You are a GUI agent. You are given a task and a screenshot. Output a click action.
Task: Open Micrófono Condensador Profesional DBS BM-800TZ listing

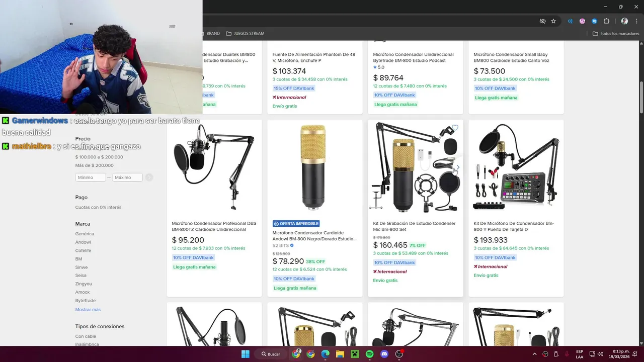pos(214,226)
